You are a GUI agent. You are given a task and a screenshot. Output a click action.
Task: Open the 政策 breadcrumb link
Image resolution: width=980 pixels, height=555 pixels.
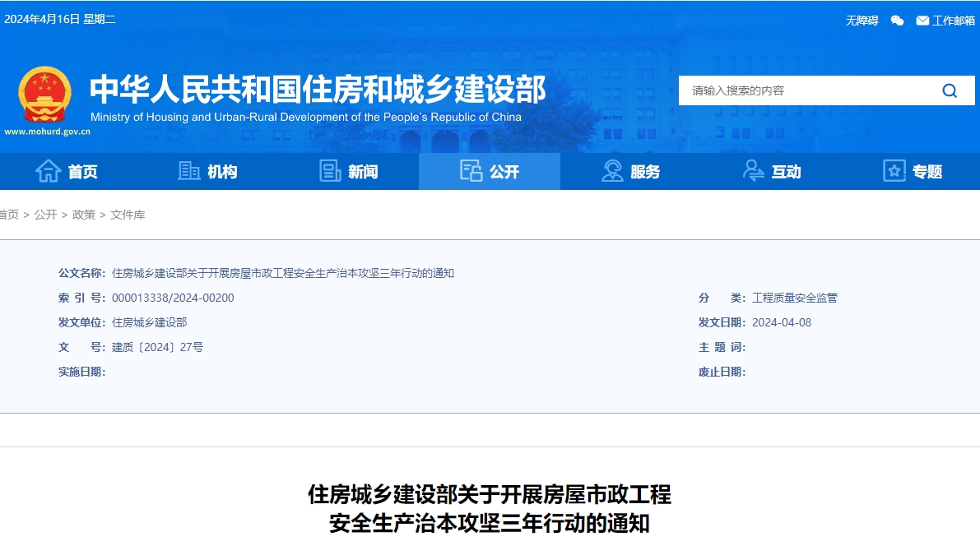click(x=81, y=215)
